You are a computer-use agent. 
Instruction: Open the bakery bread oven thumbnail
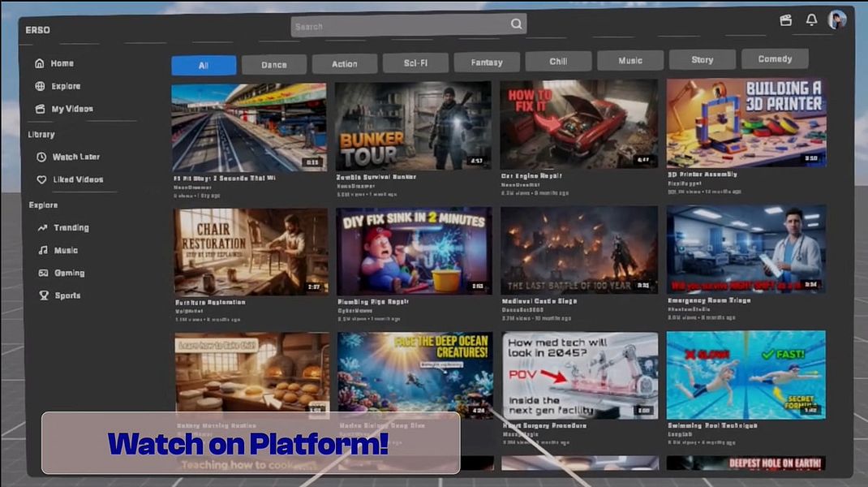point(252,373)
